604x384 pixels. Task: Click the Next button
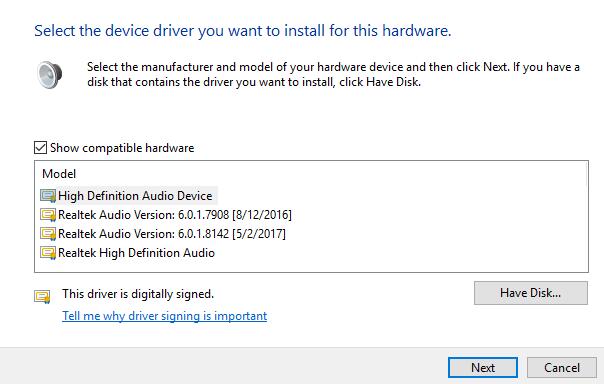coord(483,368)
